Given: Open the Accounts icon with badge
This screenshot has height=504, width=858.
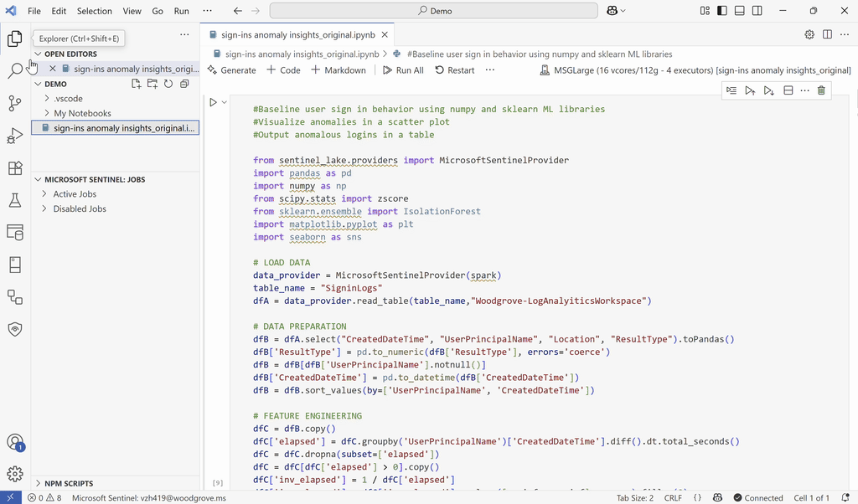Looking at the screenshot, I should 15,442.
